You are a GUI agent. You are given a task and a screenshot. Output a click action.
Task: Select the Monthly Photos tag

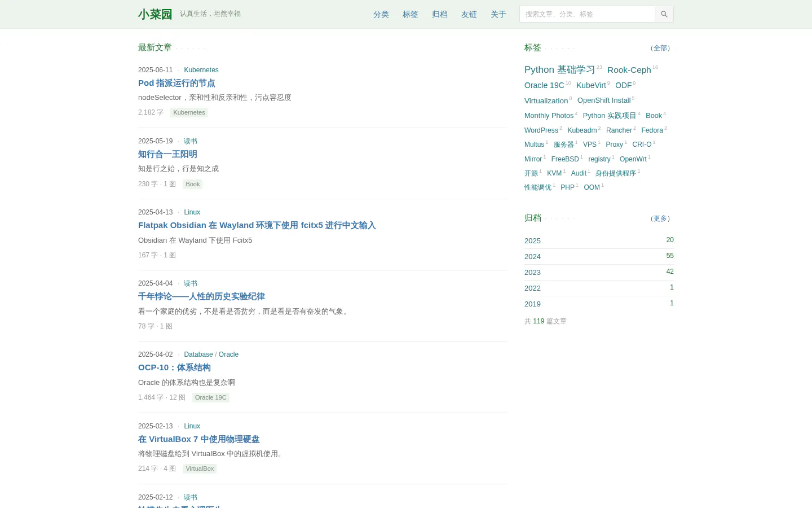tap(549, 116)
